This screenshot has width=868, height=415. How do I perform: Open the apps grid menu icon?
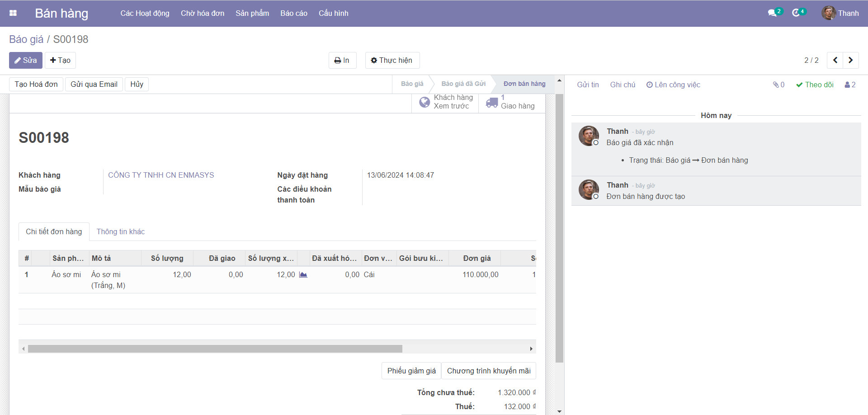click(x=13, y=13)
